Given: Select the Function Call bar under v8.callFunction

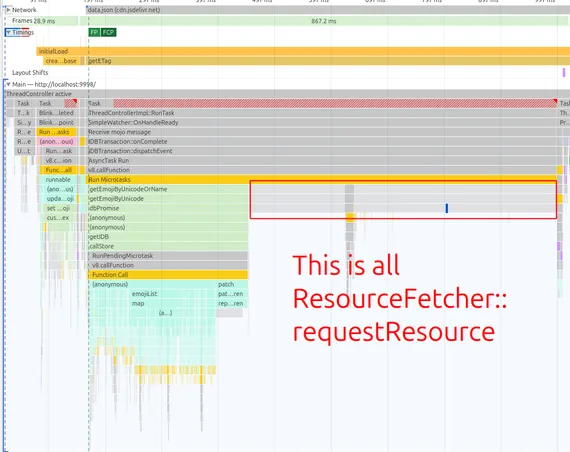Looking at the screenshot, I should tap(168, 275).
